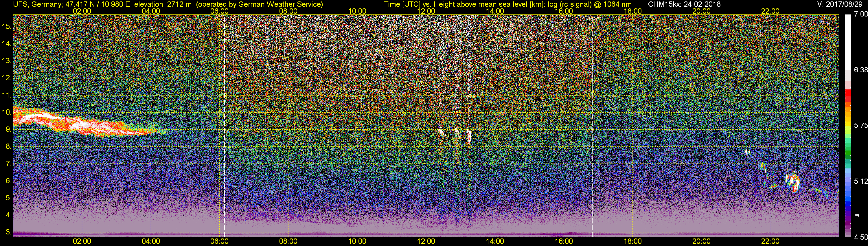Image resolution: width=868 pixels, height=246 pixels.
Task: Click the dashed white vertical line just before 17:00
Action: click(592, 126)
